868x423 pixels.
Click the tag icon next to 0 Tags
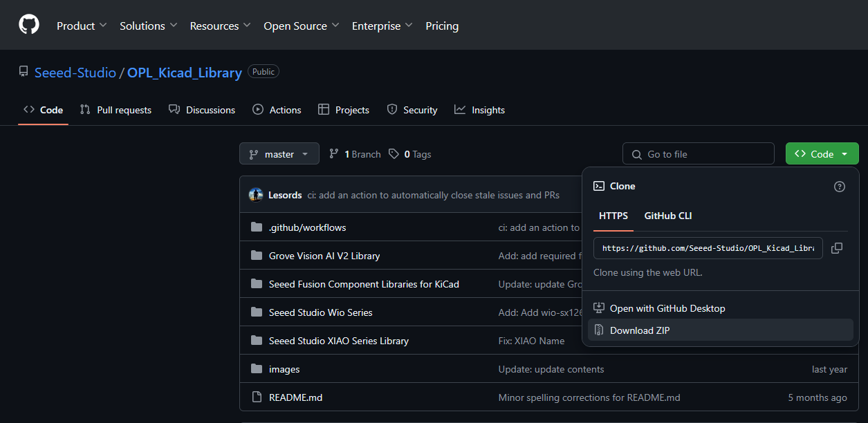[394, 153]
